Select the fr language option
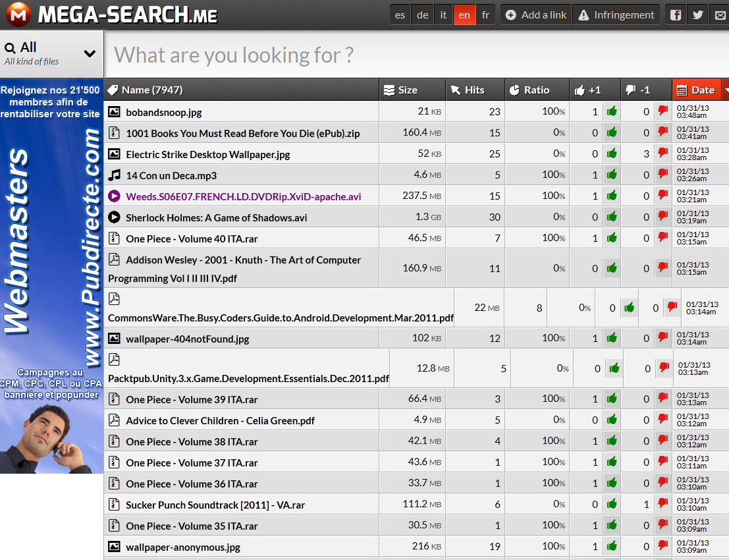 (x=485, y=15)
